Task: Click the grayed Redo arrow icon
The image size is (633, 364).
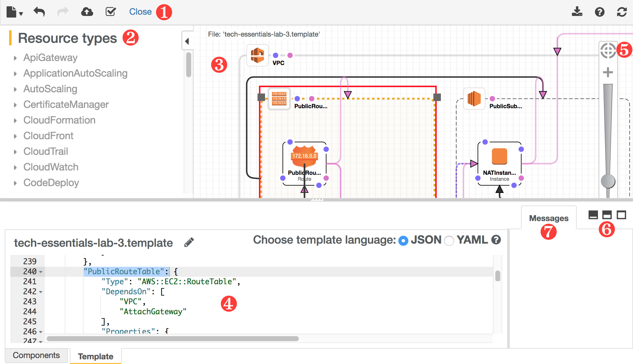Action: (63, 12)
